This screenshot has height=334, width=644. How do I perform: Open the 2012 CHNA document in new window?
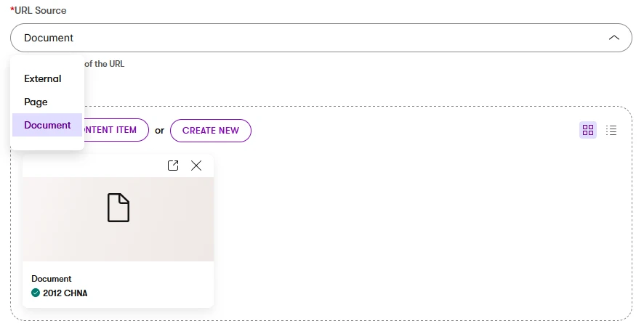[173, 166]
